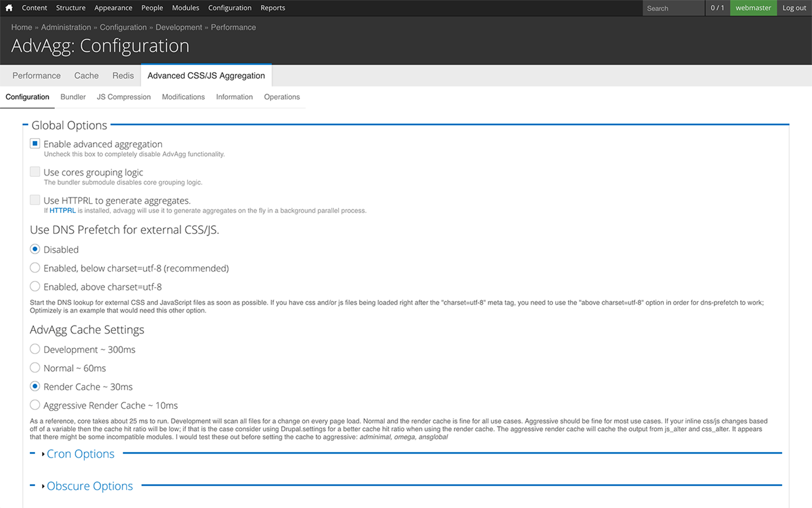Open the Structure admin menu
The image size is (812, 508).
point(71,8)
